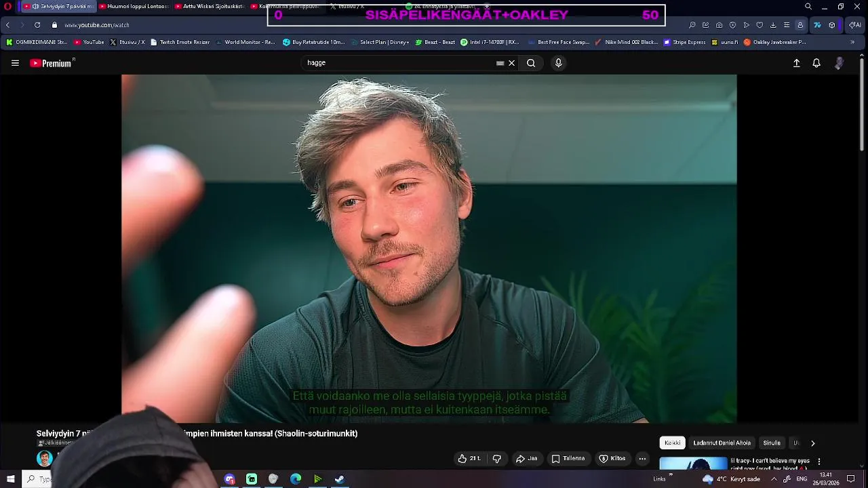Show next filter chips with arrow
This screenshot has width=868, height=488.
(812, 443)
